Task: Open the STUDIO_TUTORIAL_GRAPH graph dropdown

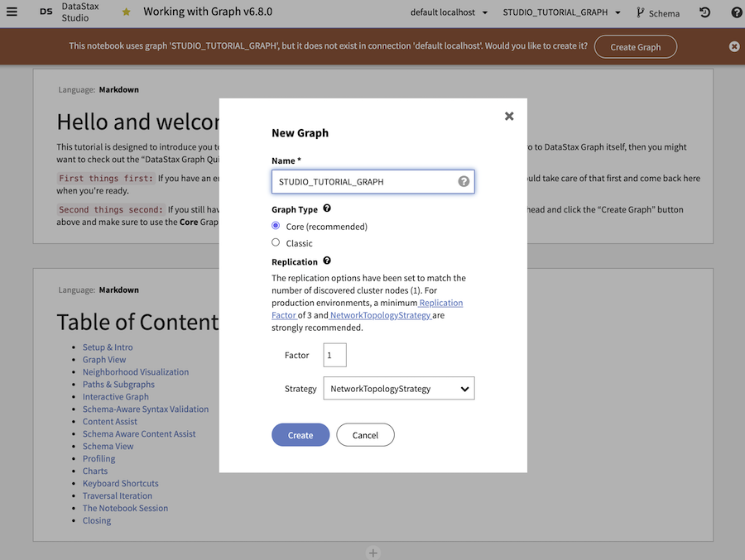Action: pyautogui.click(x=561, y=12)
